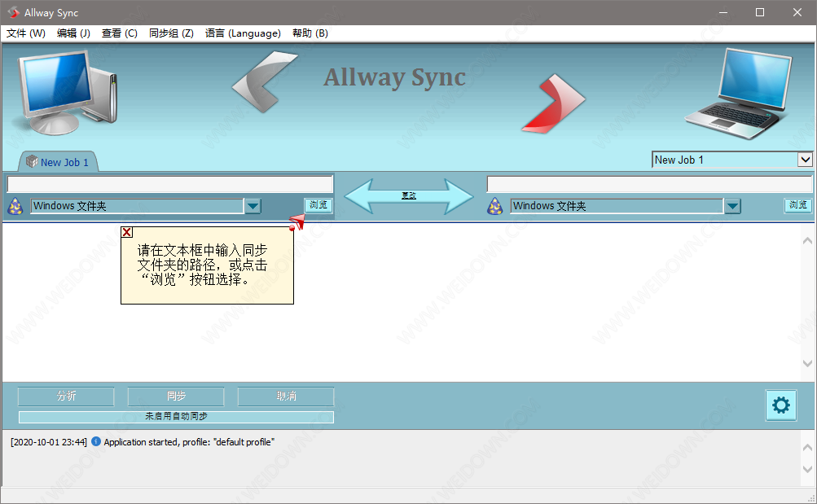Screen dimensions: 817x504
Task: Click the right 浏览 browse button
Action: pyautogui.click(x=797, y=205)
